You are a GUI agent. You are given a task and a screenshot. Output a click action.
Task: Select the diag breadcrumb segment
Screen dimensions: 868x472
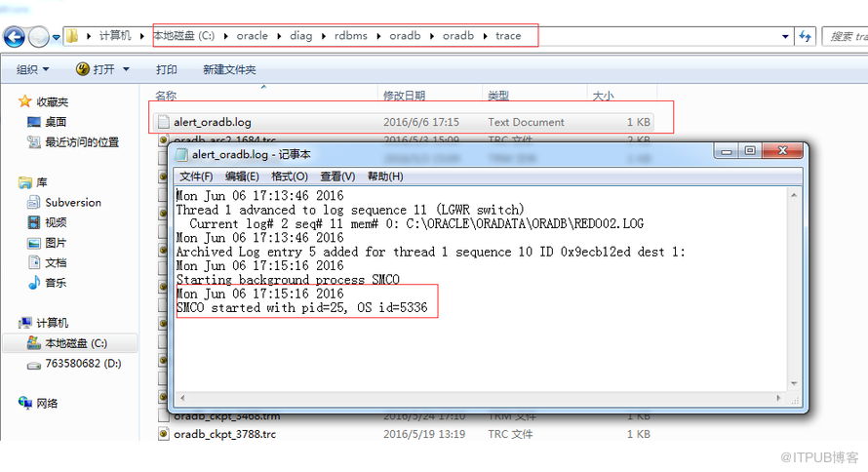click(300, 36)
